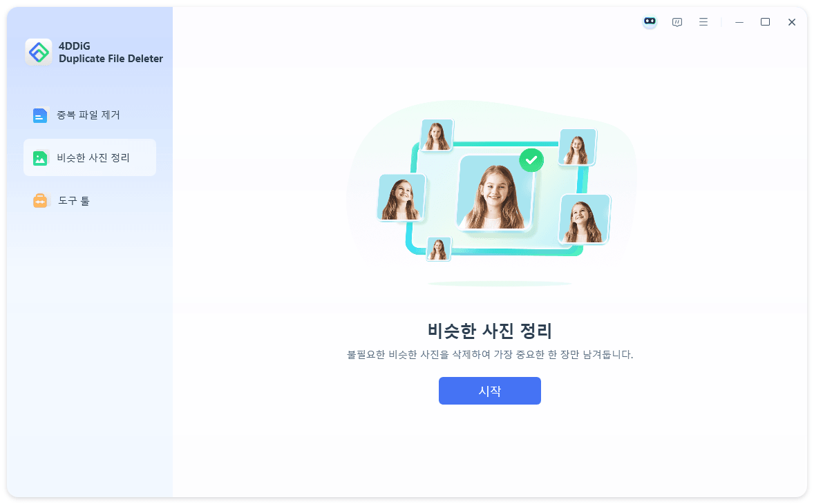Open the feedback chat icon

677,22
